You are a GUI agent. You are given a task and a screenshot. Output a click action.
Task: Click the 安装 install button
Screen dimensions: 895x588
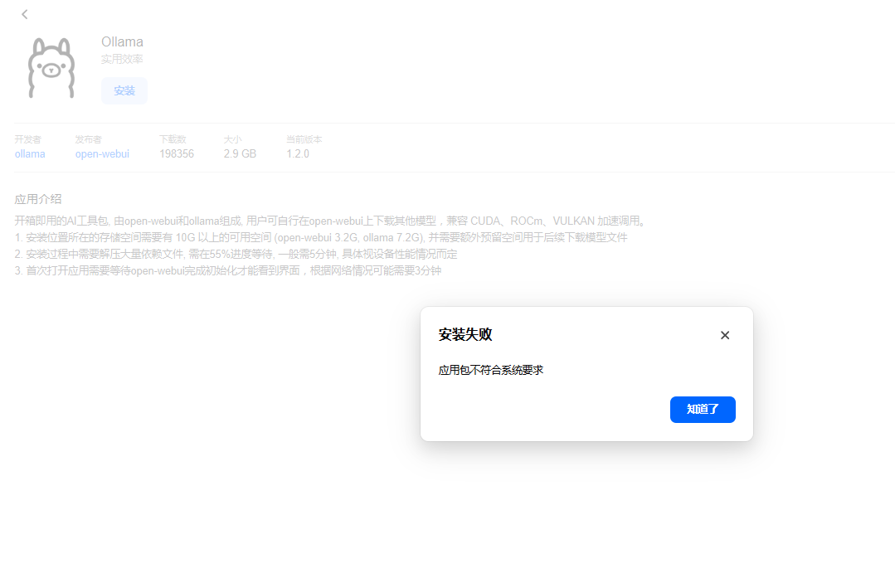coord(124,90)
